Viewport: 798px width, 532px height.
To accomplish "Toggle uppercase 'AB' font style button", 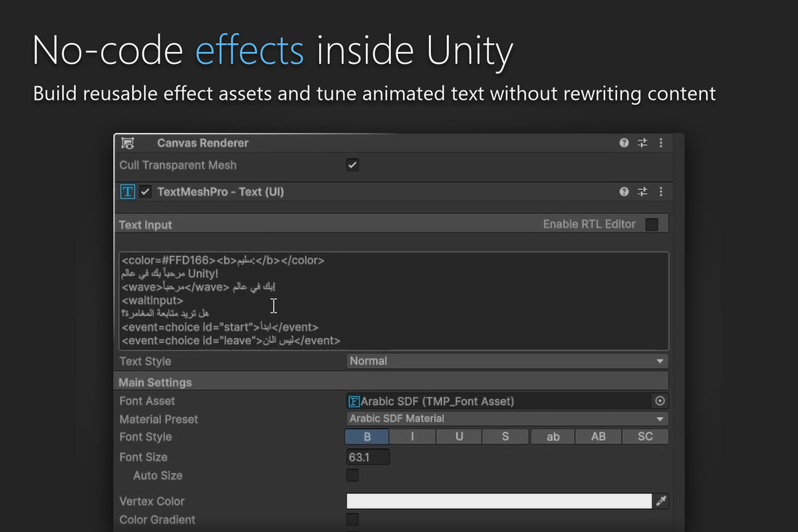I will pyautogui.click(x=598, y=437).
